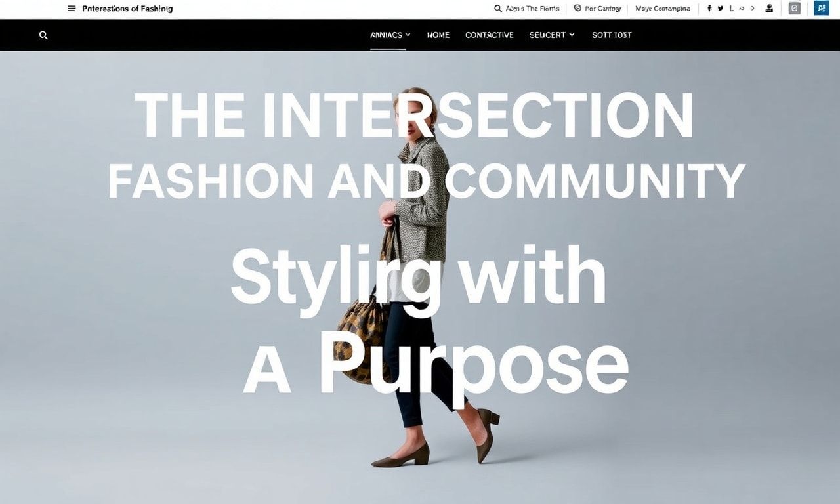Click the Pnterestions of Fashinig site title
840x504 pixels.
coord(127,9)
